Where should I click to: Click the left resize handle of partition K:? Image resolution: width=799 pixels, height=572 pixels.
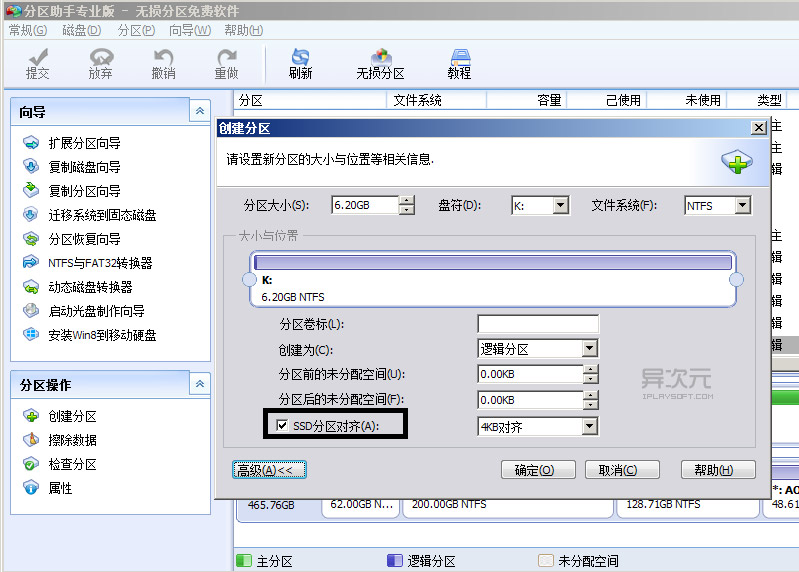pos(249,279)
